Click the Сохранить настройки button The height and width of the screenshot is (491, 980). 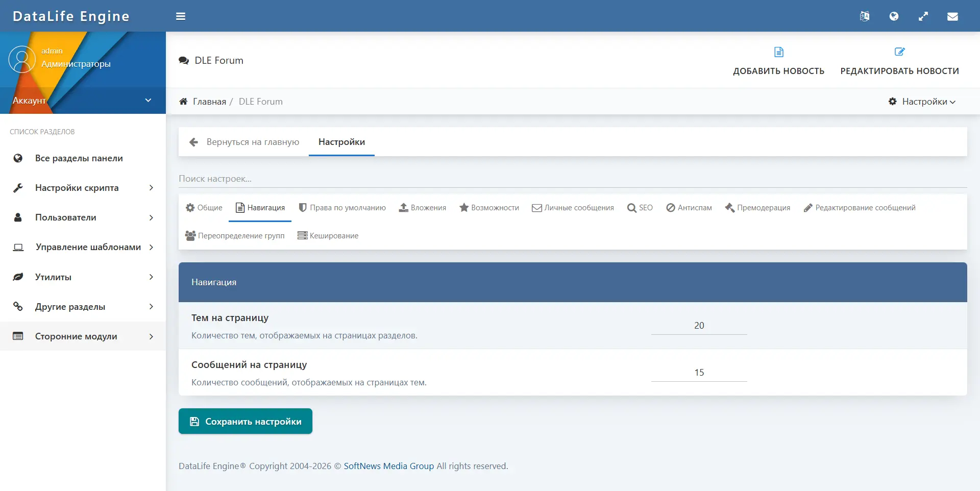point(246,421)
